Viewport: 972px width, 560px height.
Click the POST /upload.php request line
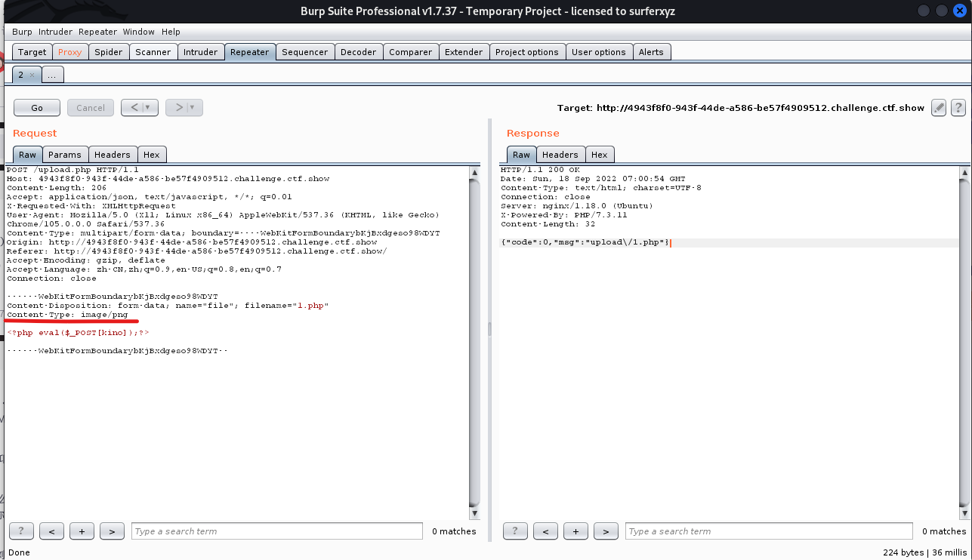pos(73,170)
